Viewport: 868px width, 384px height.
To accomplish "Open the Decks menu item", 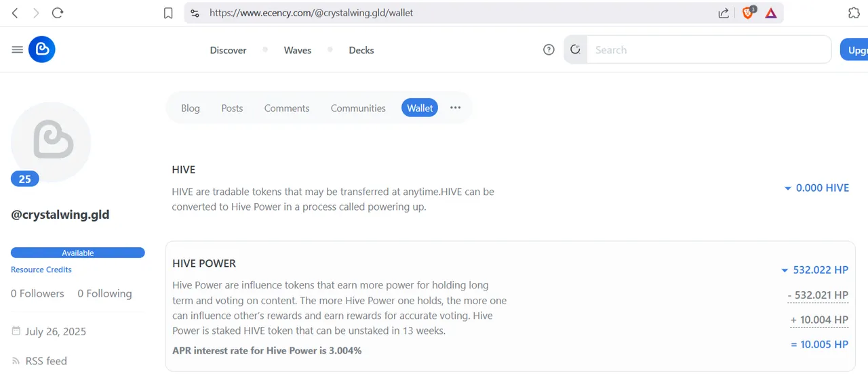I will tap(361, 50).
